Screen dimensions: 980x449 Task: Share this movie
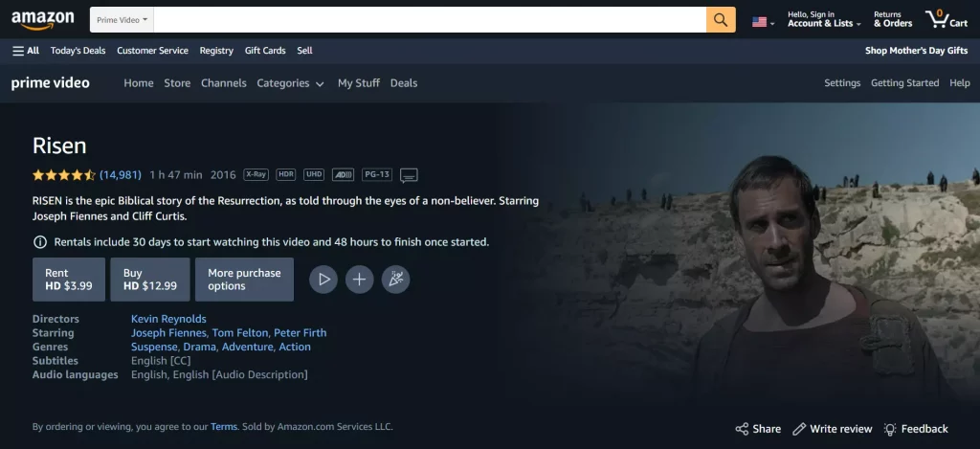click(x=758, y=429)
